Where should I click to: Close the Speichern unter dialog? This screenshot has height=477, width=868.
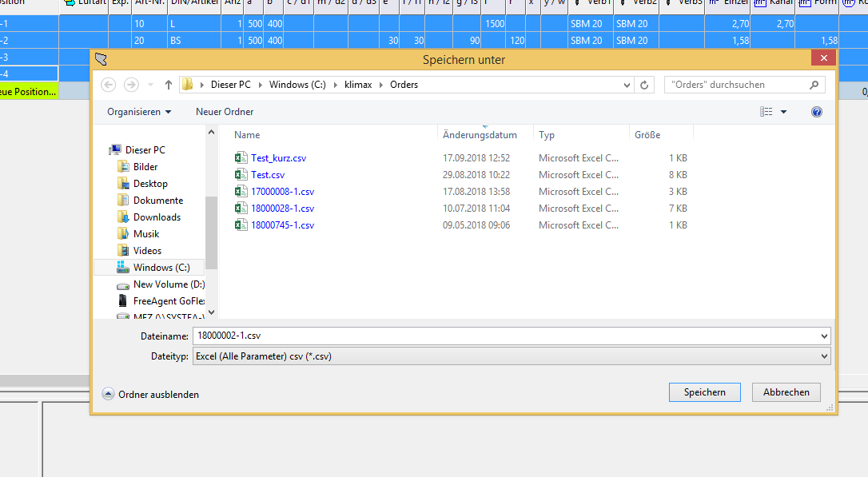tap(824, 58)
